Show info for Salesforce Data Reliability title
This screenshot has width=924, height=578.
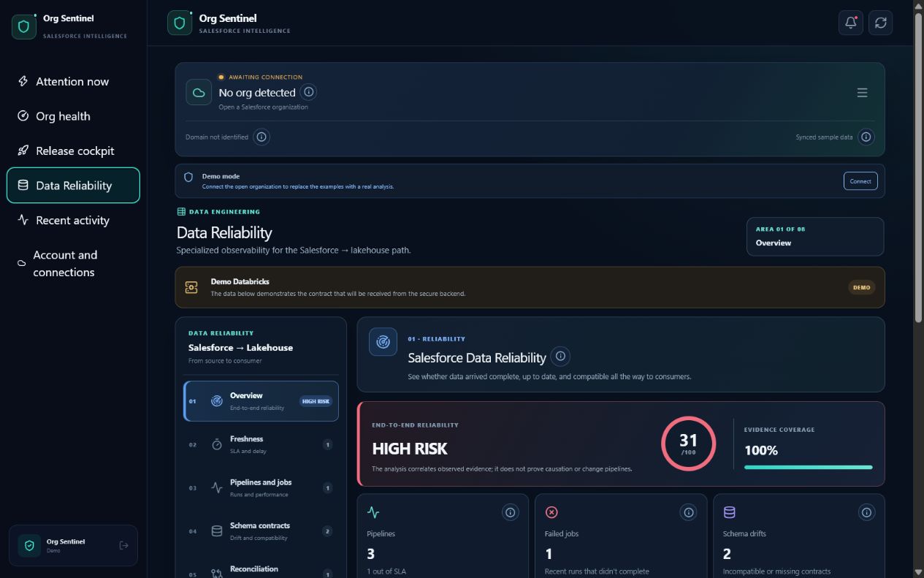[x=560, y=356]
